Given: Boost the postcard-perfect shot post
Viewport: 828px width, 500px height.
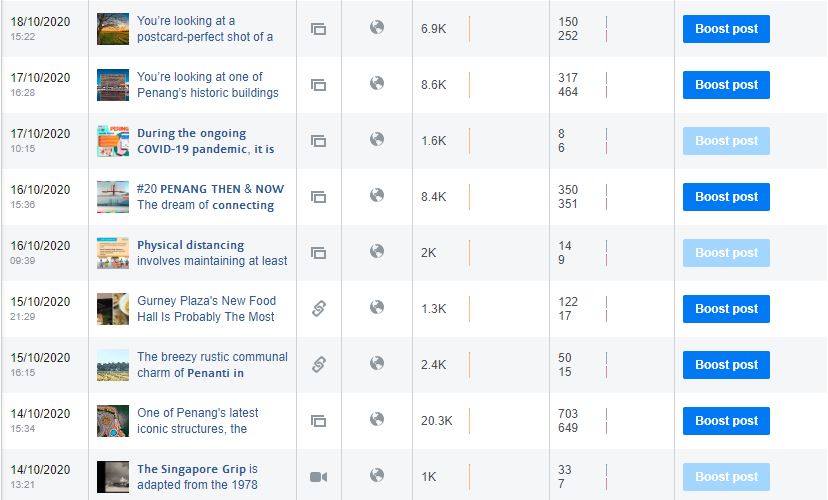Looking at the screenshot, I should click(x=726, y=29).
